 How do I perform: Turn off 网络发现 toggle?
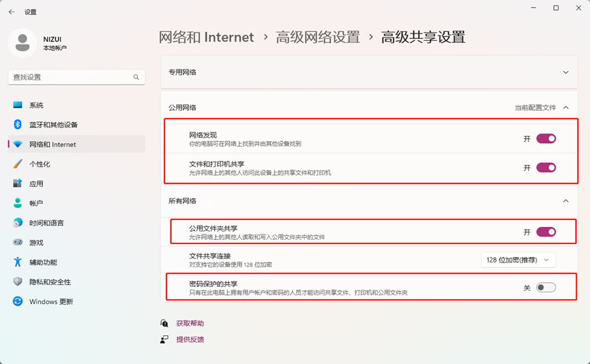(546, 139)
